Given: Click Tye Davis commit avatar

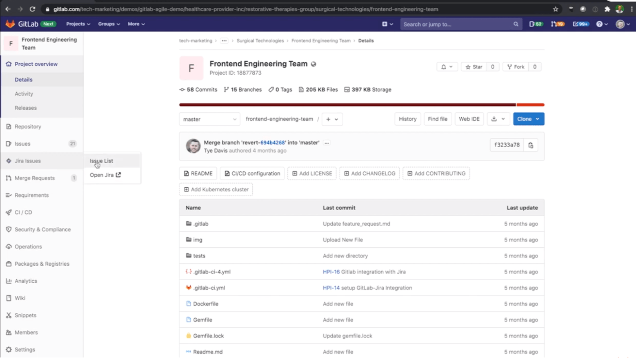Looking at the screenshot, I should tap(193, 146).
